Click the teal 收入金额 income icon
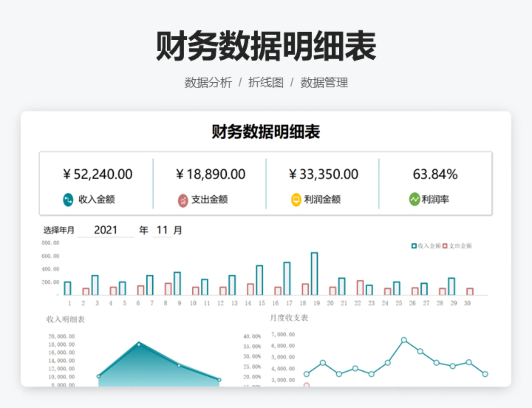The image size is (532, 408). pos(67,199)
